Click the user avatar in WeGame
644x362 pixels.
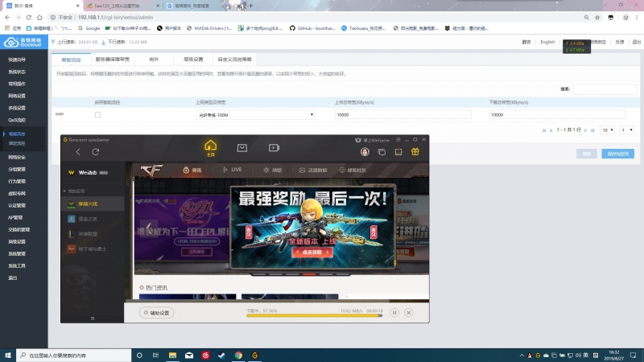(365, 151)
